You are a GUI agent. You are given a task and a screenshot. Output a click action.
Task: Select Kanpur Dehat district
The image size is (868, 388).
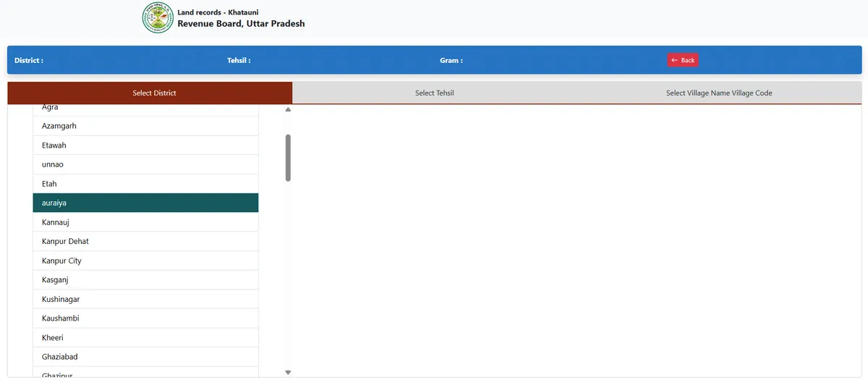click(145, 241)
